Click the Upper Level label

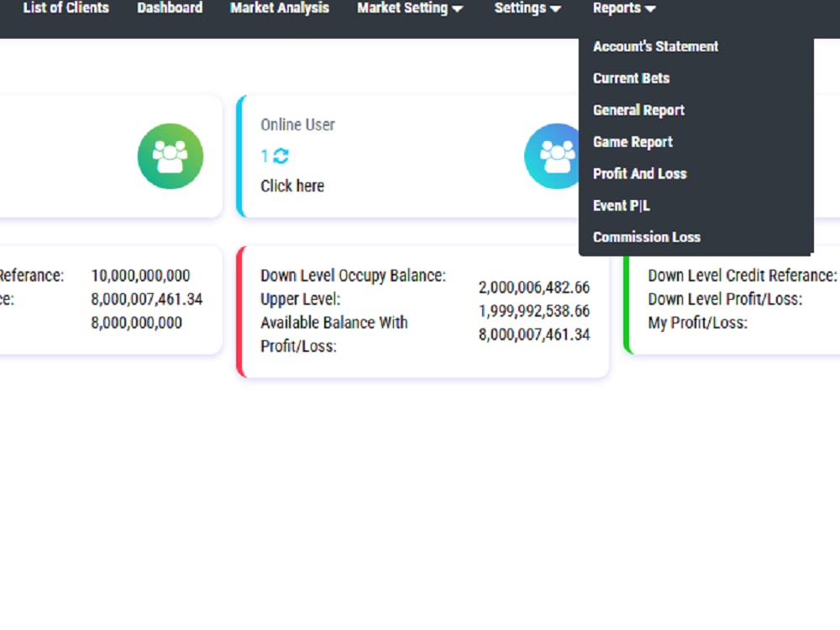pyautogui.click(x=301, y=299)
